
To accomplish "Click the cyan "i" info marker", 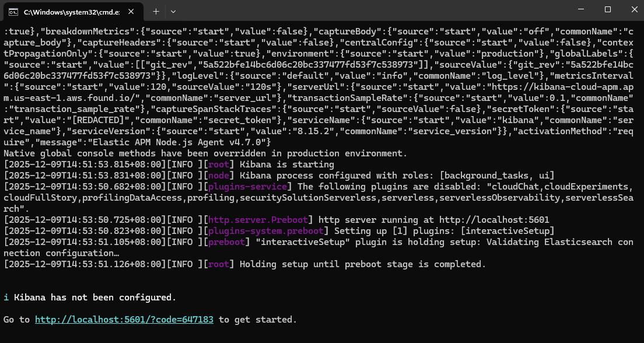I will click(x=6, y=297).
